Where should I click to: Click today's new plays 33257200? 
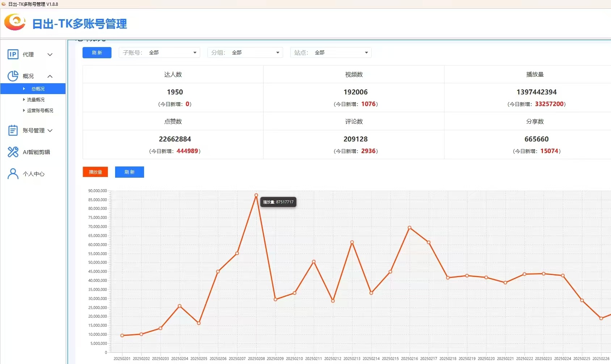(x=549, y=104)
